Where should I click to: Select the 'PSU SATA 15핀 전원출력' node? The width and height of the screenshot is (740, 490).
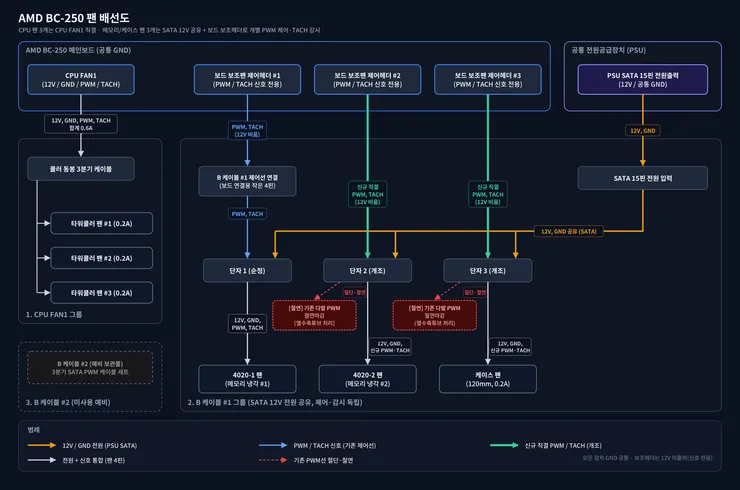pos(643,80)
